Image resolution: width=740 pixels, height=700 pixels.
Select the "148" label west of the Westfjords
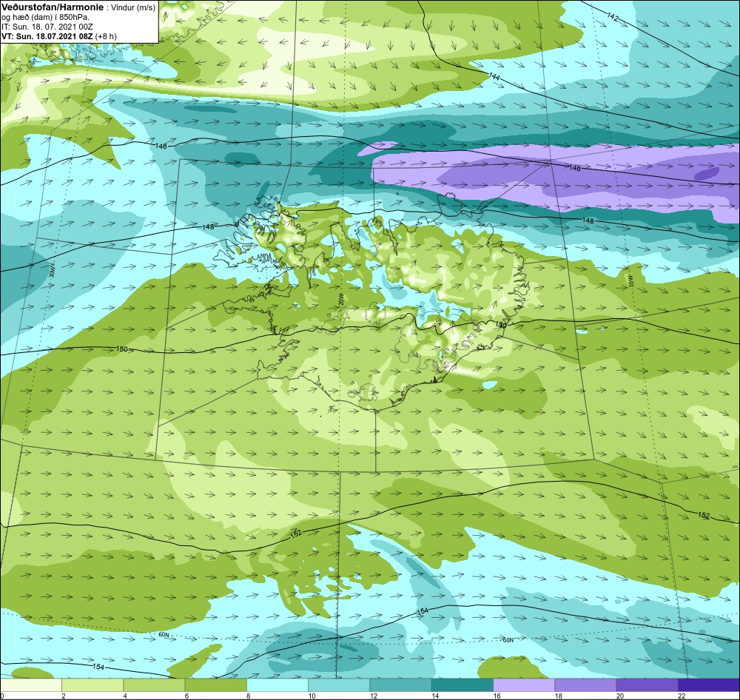point(208,227)
